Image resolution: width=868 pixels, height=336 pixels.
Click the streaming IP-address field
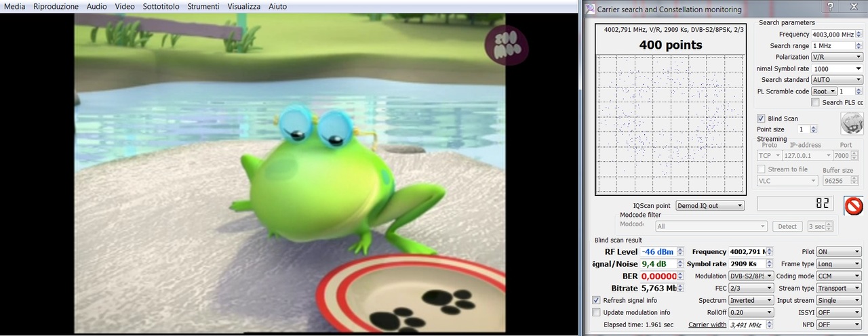pyautogui.click(x=806, y=156)
